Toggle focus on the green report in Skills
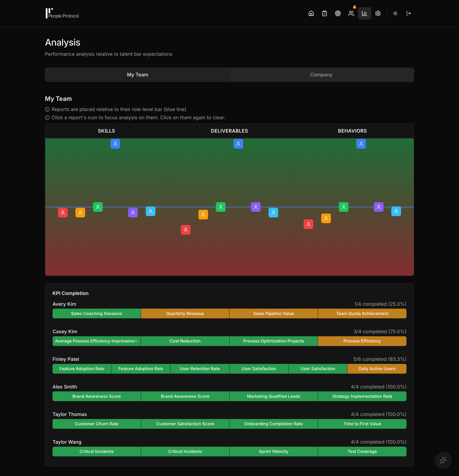This screenshot has width=459, height=476. coord(98,207)
